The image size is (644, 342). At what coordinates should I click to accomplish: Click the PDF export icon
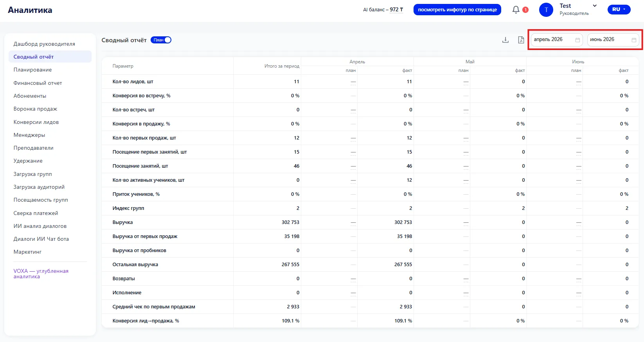click(521, 40)
